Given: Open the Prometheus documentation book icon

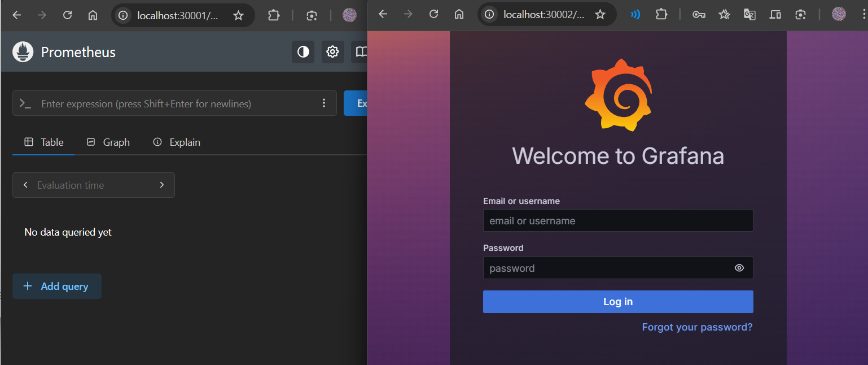Looking at the screenshot, I should 360,52.
